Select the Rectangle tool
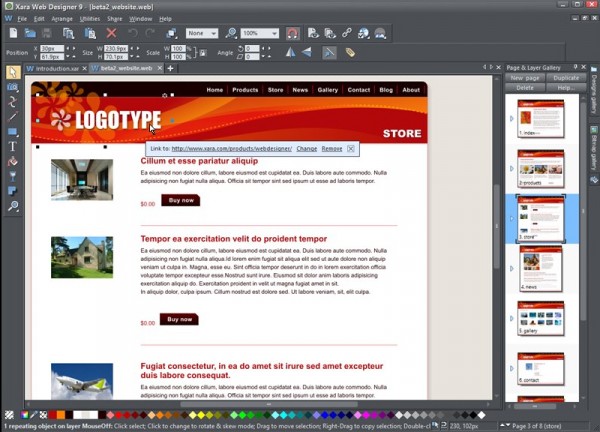The width and height of the screenshot is (600, 432). (13, 132)
